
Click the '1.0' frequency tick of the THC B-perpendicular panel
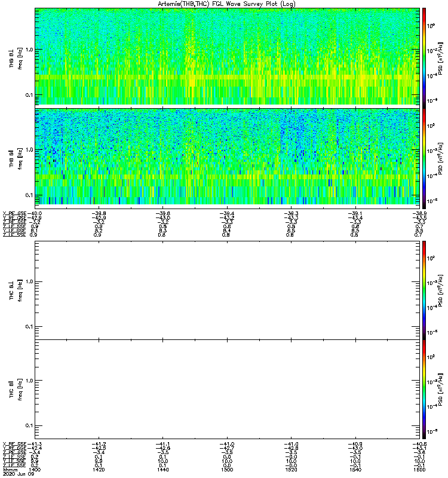[x=29, y=281]
